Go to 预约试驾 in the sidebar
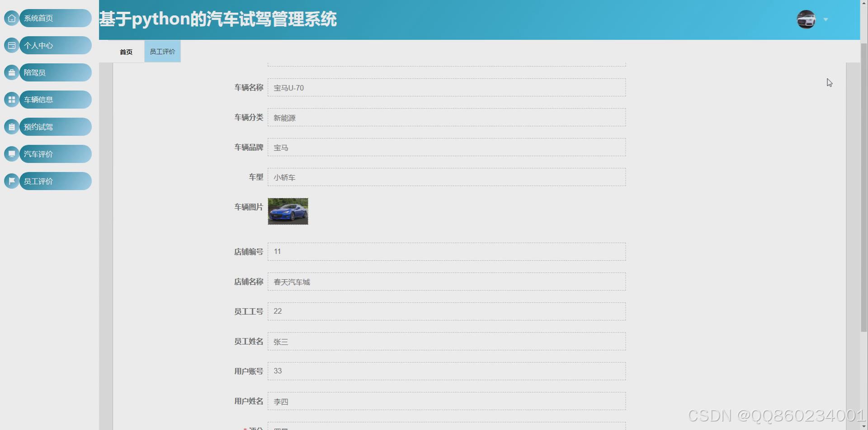This screenshot has width=868, height=430. point(55,127)
